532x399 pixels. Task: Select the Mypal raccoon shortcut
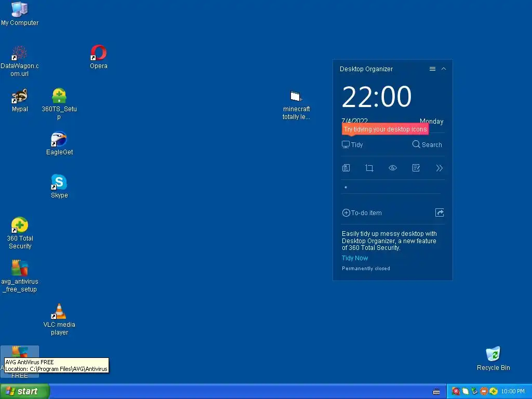20,100
